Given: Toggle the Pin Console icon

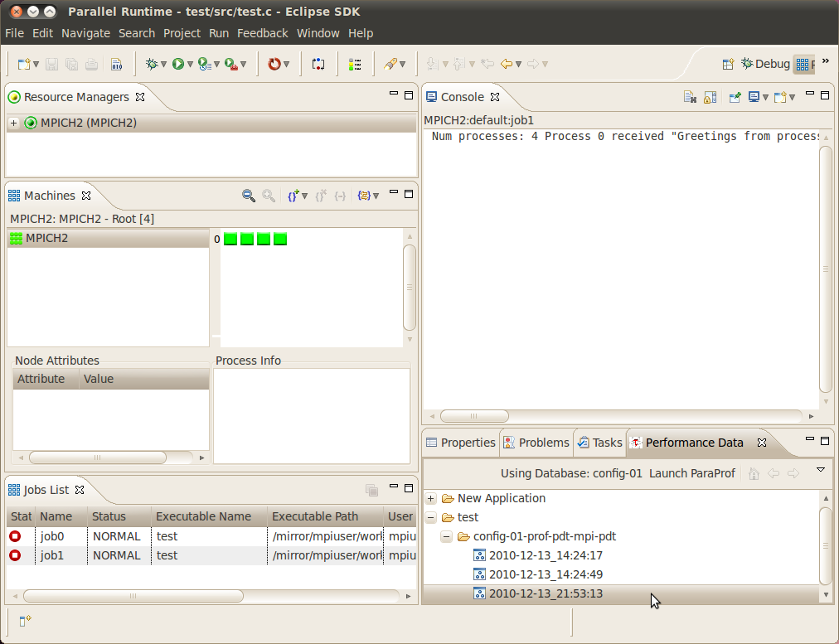Looking at the screenshot, I should 735,97.
